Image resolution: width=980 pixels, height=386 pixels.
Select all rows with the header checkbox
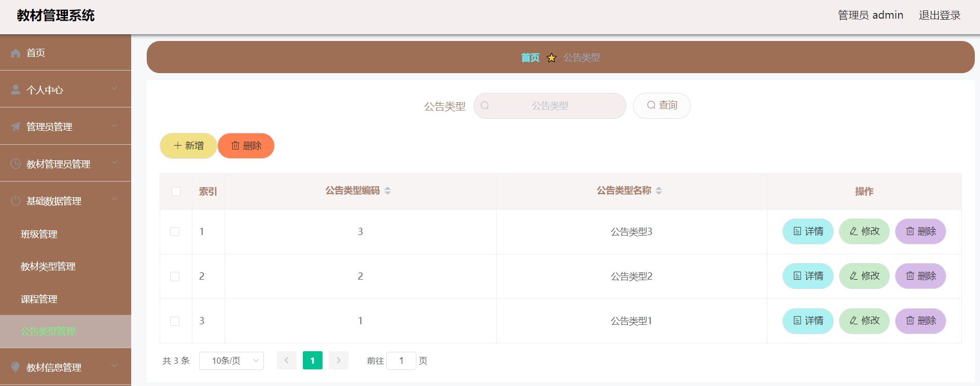click(176, 191)
